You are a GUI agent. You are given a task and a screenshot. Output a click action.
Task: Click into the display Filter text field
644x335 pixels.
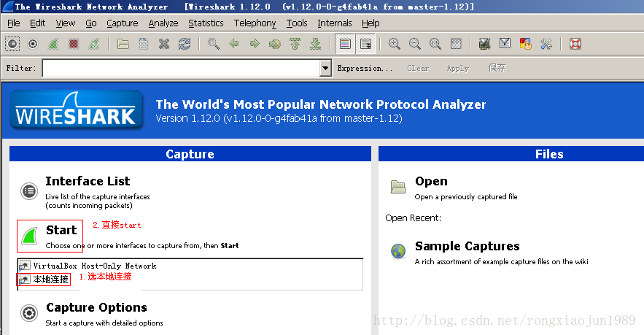tap(181, 68)
